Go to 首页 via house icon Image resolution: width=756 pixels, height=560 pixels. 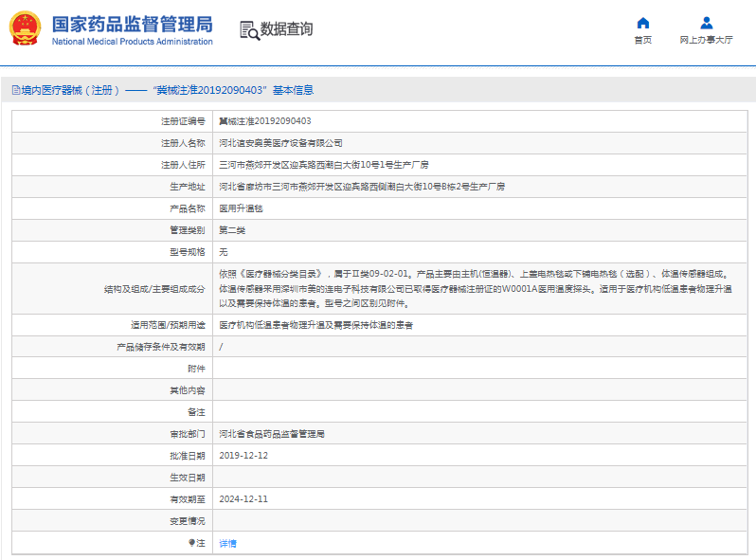click(x=642, y=23)
